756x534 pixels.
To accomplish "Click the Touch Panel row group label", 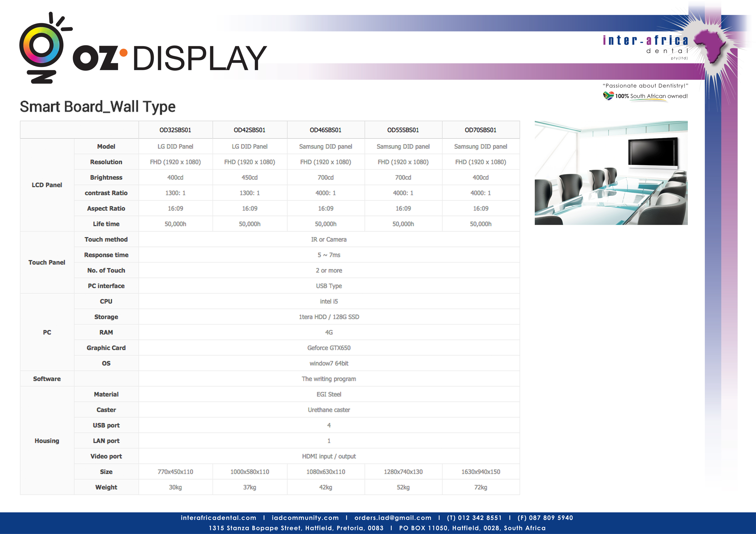I will (47, 262).
